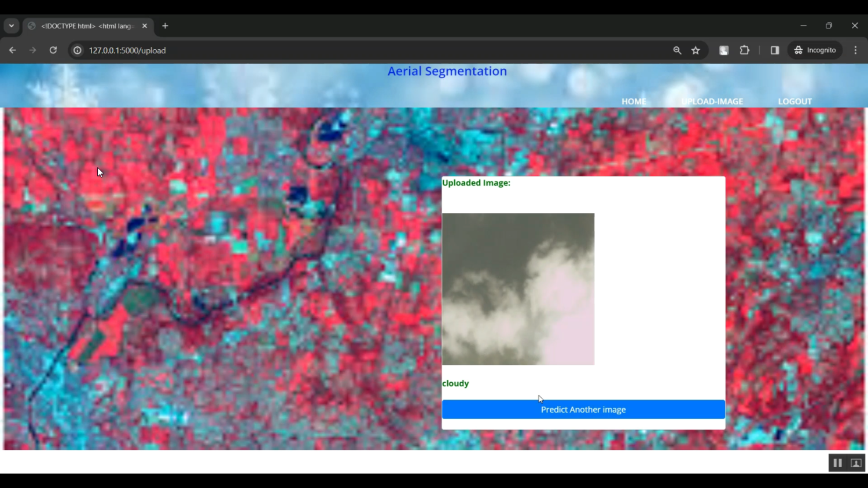Open the Chrome extensions puzzle icon
Screen dimensions: 868x488
coord(745,50)
